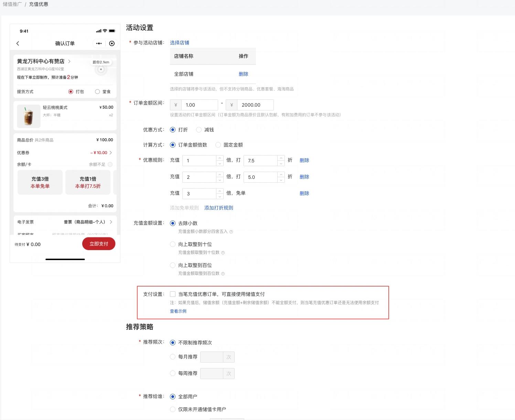Image resolution: width=515 pixels, height=420 pixels.
Task: Choose 固定金额 calculation method
Action: pyautogui.click(x=218, y=145)
